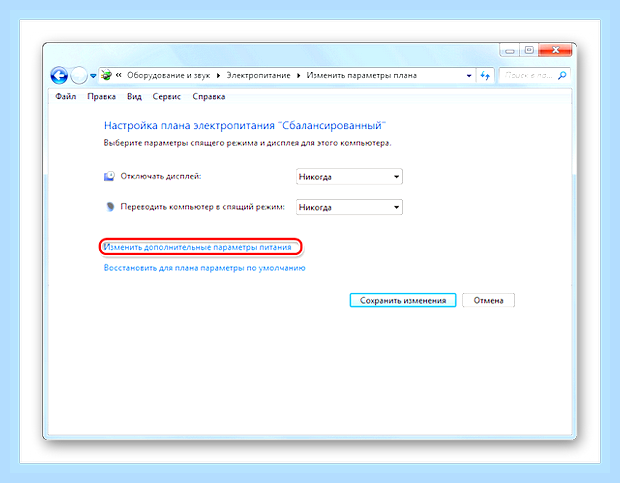The image size is (620, 483).
Task: Click the label 'Отключать дисплей:'
Action: tap(161, 176)
